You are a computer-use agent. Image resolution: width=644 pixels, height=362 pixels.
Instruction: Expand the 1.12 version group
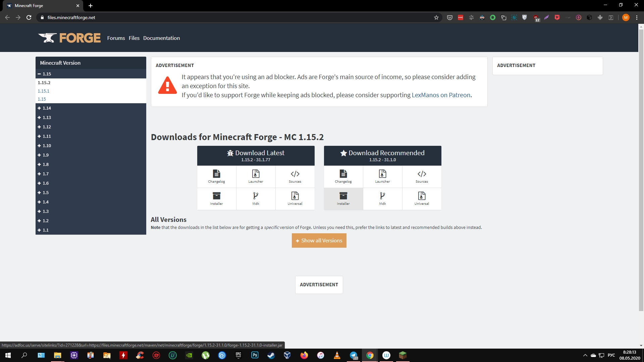[91, 127]
